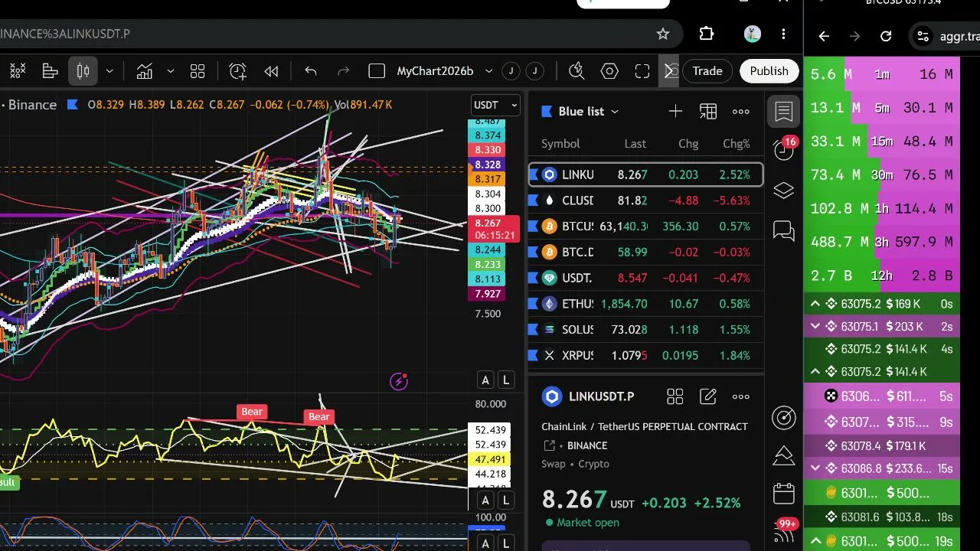980x551 pixels.
Task: Toggle the L log-scale button on main chart
Action: pos(506,380)
